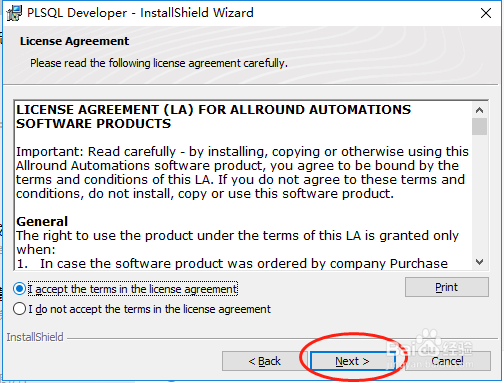Image resolution: width=504 pixels, height=383 pixels.
Task: Click the PLSQL Developer installer icon in title bar
Action: point(14,13)
